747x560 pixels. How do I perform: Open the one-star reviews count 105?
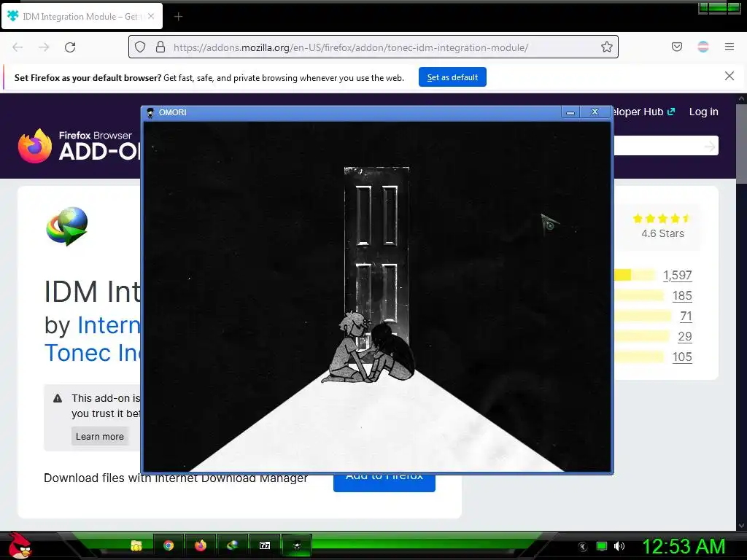(682, 357)
